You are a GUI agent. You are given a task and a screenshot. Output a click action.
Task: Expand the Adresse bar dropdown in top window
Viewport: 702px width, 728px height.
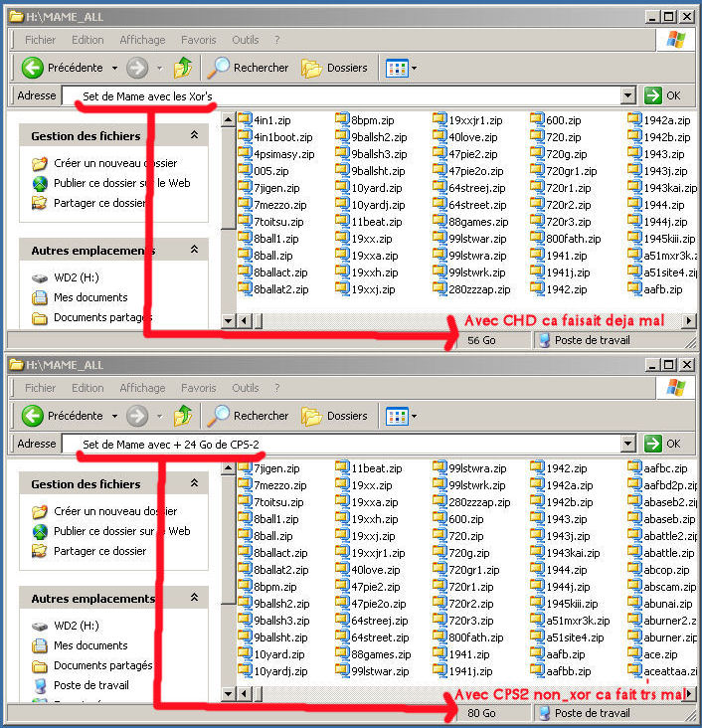click(x=627, y=95)
